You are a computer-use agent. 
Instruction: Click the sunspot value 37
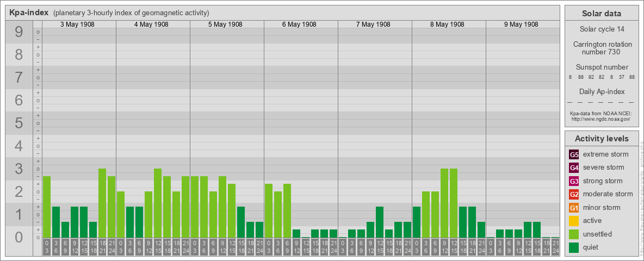point(622,77)
